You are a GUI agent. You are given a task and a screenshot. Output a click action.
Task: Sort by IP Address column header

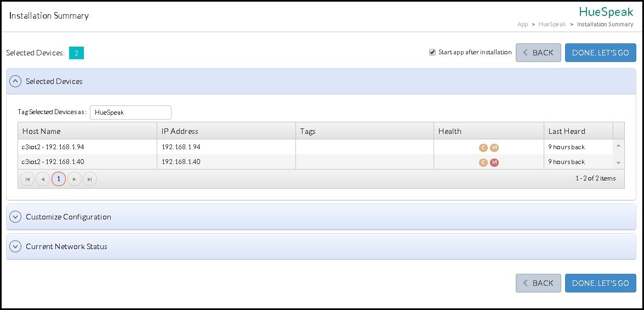(226, 131)
